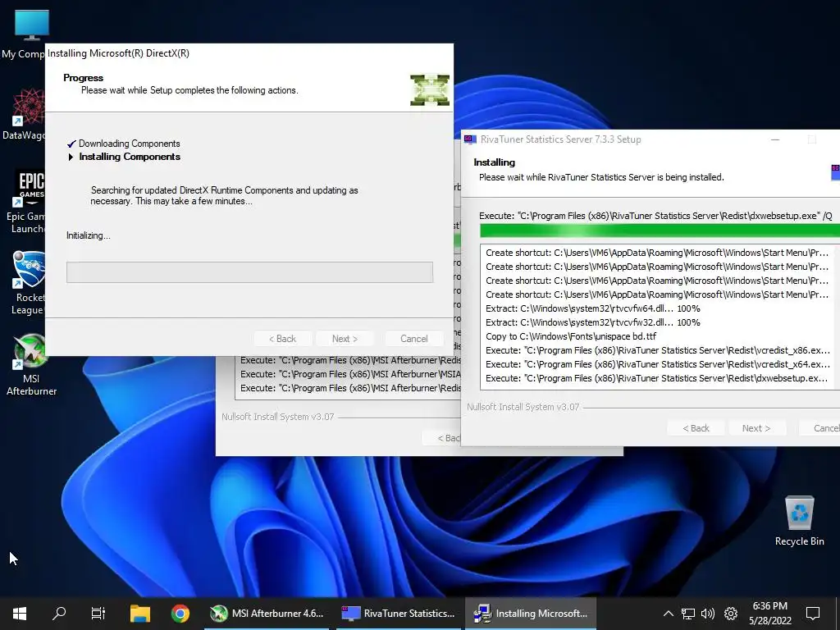Image resolution: width=840 pixels, height=630 pixels.
Task: Click the Downloading Components checkmark
Action: 71,144
